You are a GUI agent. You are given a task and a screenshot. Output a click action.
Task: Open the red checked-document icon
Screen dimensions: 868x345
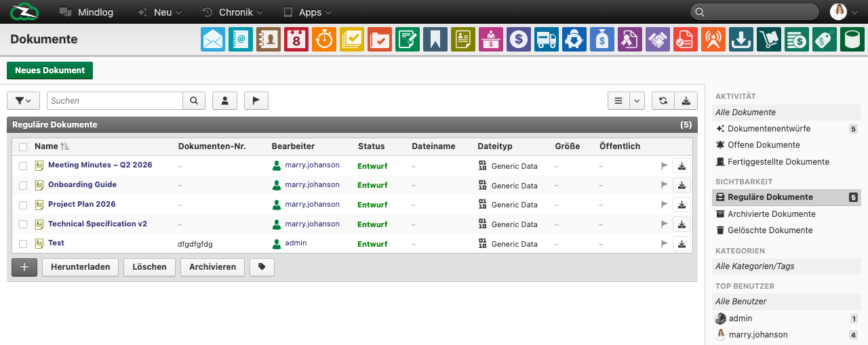(686, 39)
